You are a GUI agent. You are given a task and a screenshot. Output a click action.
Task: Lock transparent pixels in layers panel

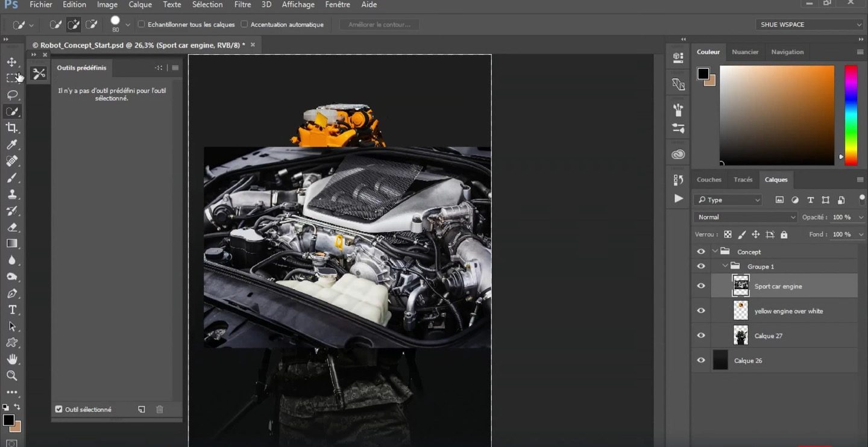pyautogui.click(x=728, y=234)
